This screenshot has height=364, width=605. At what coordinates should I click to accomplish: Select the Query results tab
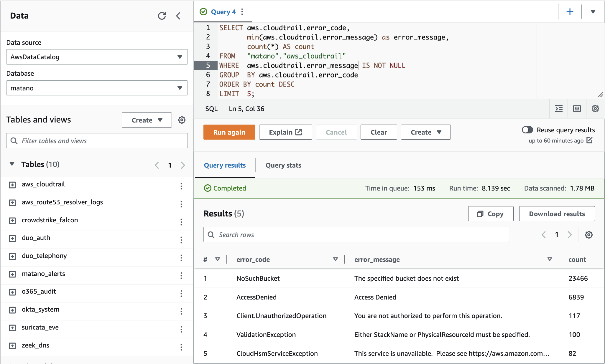(225, 165)
